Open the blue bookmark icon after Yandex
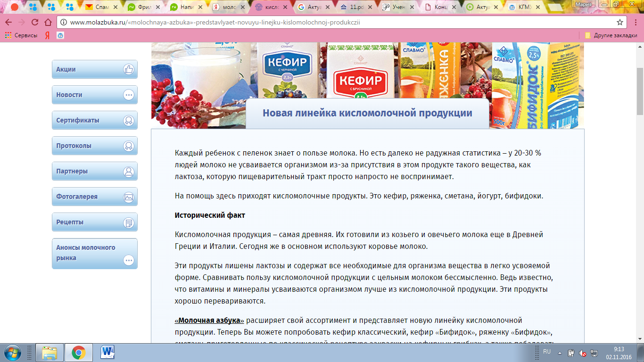 (x=60, y=35)
